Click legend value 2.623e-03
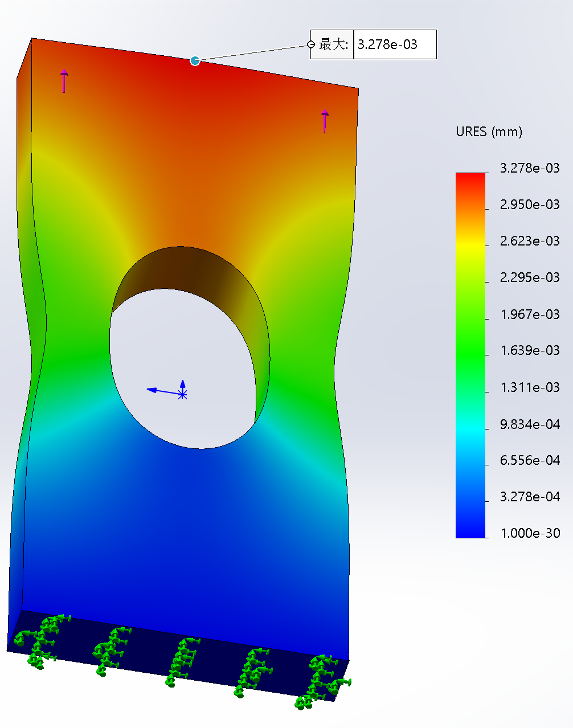573x728 pixels. pyautogui.click(x=530, y=241)
